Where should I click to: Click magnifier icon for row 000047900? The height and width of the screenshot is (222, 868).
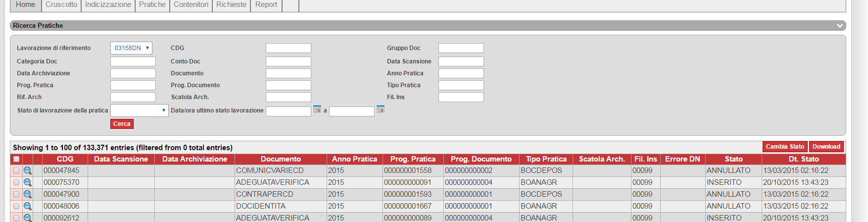pos(28,194)
